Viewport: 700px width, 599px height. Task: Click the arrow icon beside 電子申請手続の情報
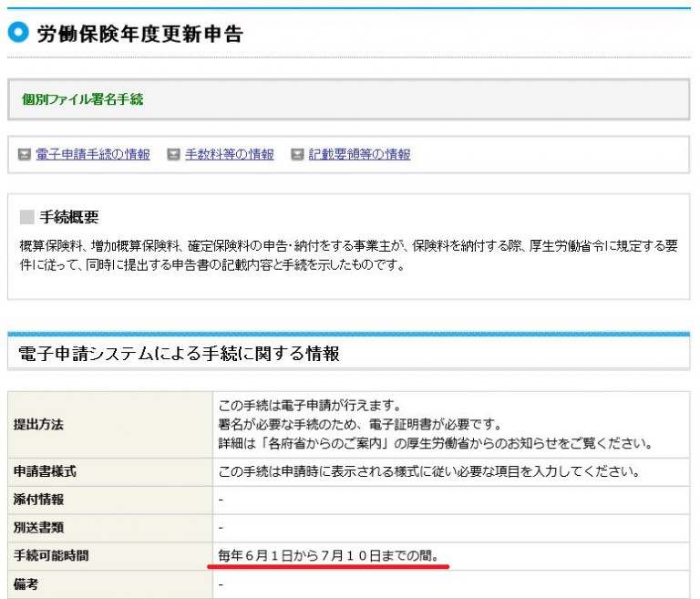tap(24, 155)
